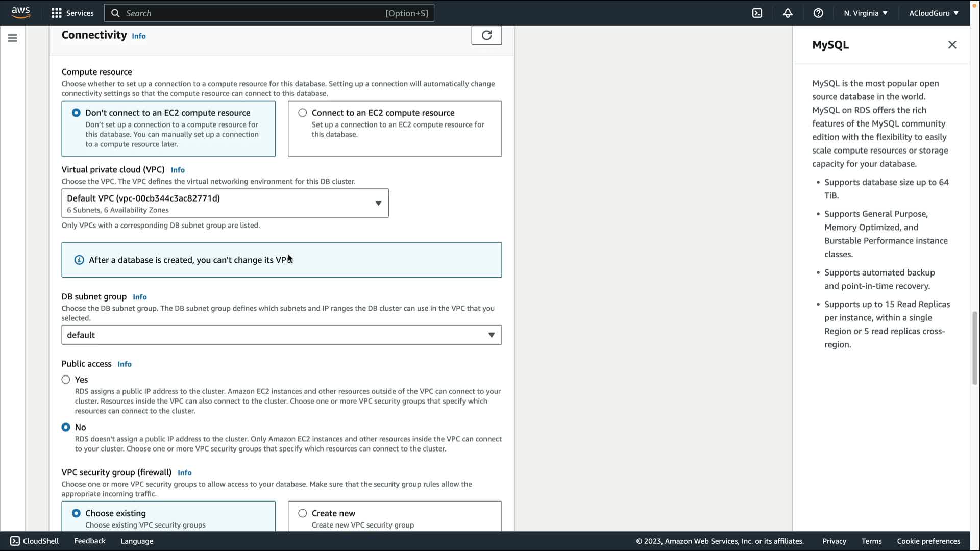
Task: Choose Create new VPC security group
Action: click(x=303, y=513)
